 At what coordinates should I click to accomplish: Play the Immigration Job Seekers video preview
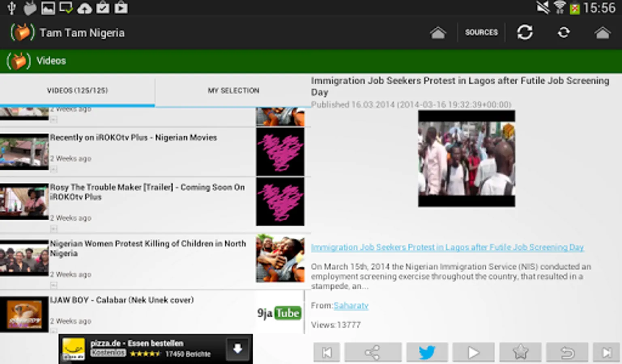466,159
